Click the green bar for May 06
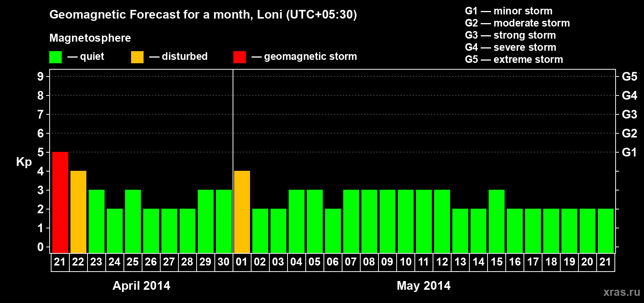This screenshot has height=303, width=644. pyautogui.click(x=333, y=231)
